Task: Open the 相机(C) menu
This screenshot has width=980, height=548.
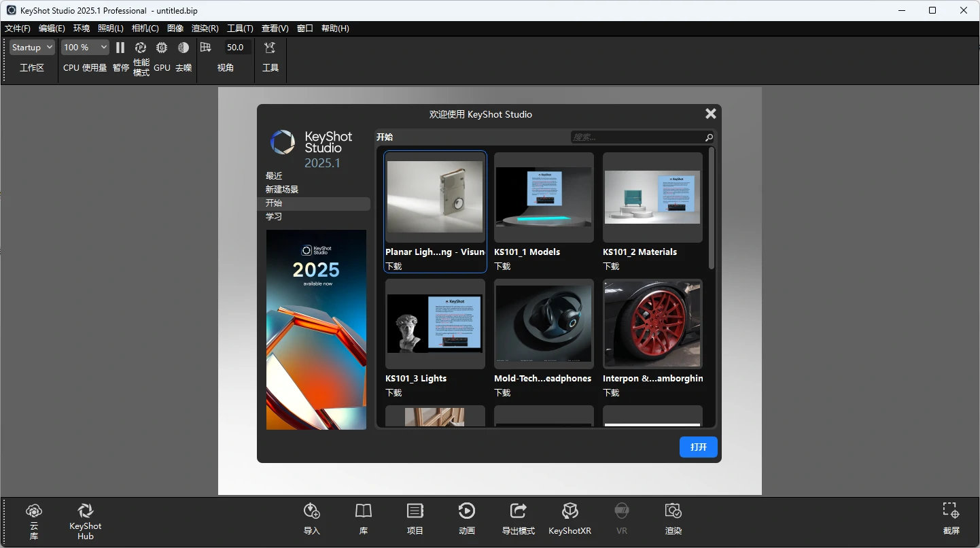Action: pos(145,29)
